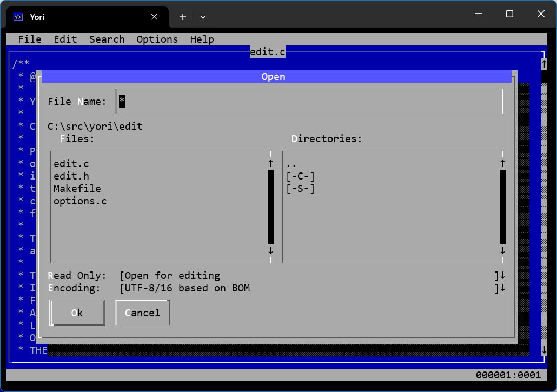Select the Yori terminal tab
The height and width of the screenshot is (392, 557).
[87, 17]
